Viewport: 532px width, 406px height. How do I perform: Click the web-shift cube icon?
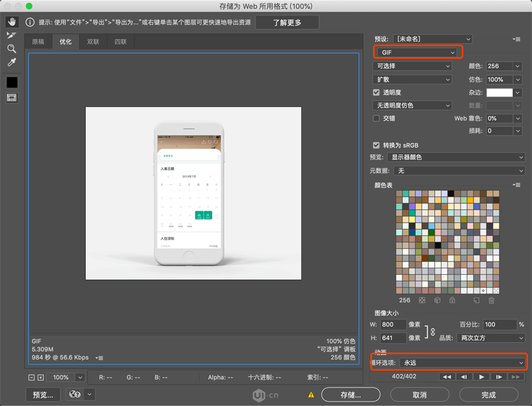pyautogui.click(x=437, y=300)
